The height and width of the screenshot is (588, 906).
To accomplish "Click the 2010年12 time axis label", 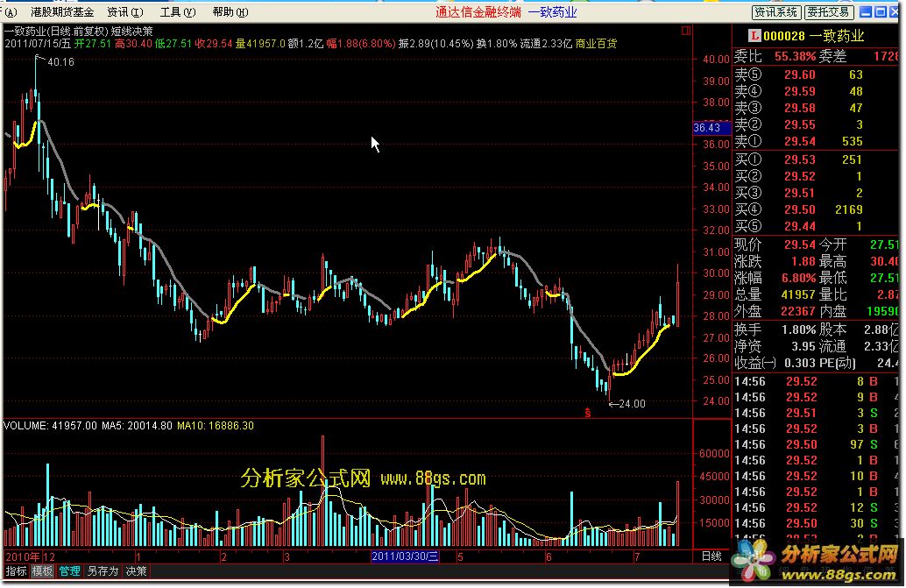I will click(30, 556).
